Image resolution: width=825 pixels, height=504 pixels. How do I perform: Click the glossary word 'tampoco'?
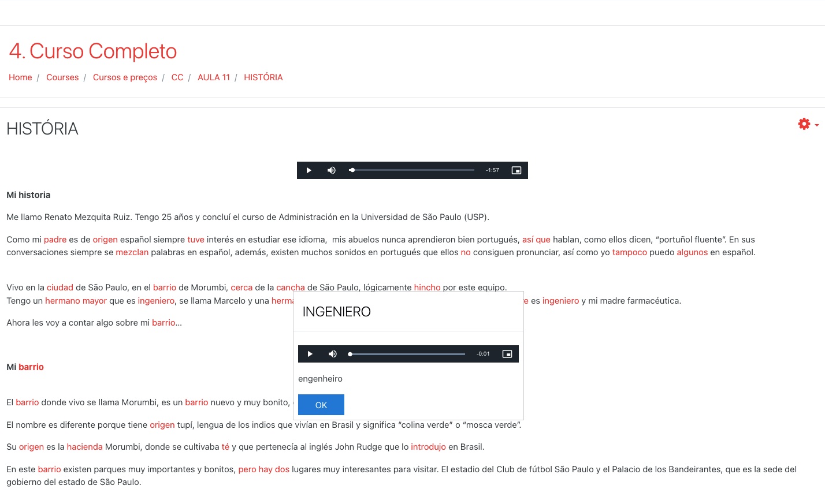(630, 252)
